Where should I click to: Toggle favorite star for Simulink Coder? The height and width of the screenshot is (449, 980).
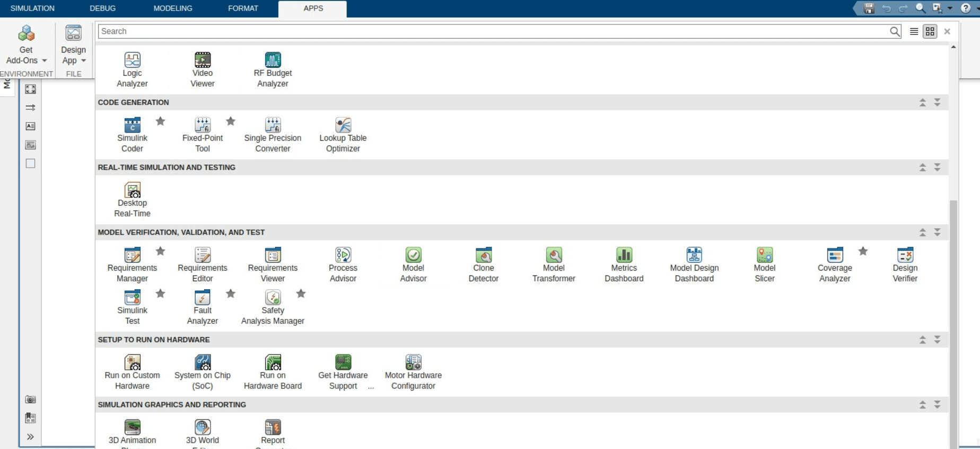[160, 122]
